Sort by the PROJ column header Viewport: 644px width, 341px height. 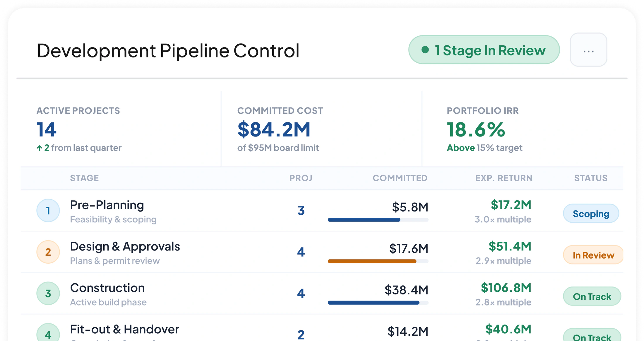301,178
